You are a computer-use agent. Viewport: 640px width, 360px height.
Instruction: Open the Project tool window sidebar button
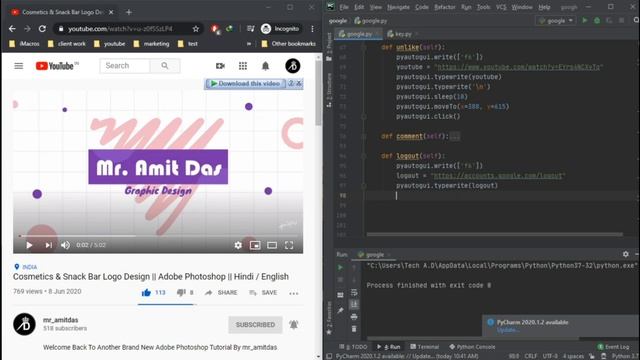click(329, 47)
